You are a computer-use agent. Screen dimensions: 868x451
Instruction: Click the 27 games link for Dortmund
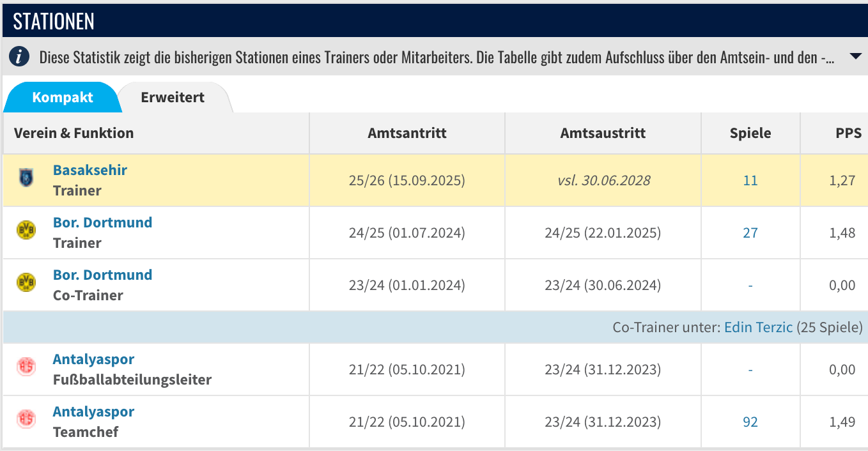750,233
